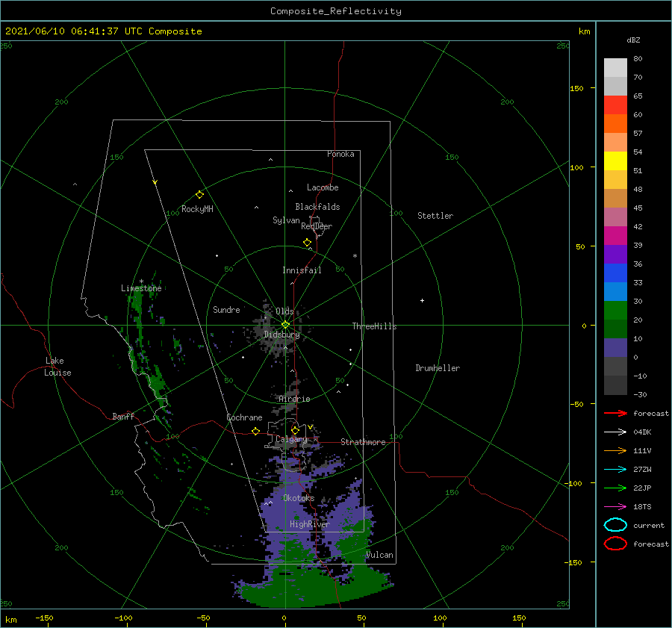Click the ThreeHills label
Screen dimensions: 672x628
(374, 326)
